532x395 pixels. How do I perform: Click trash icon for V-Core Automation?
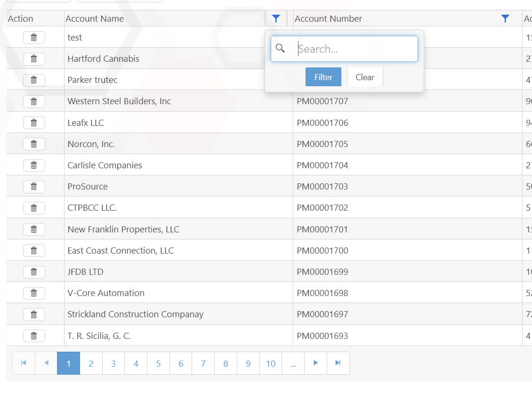[x=34, y=293]
